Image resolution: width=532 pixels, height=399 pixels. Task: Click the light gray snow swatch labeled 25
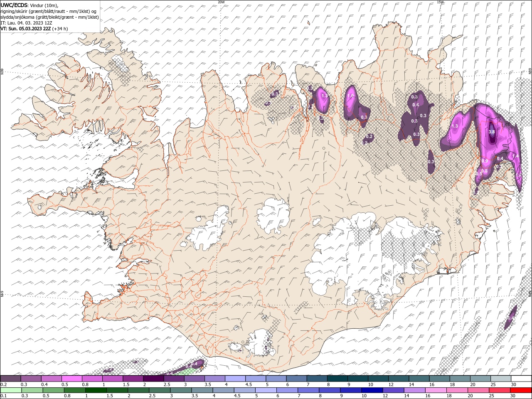click(501, 379)
